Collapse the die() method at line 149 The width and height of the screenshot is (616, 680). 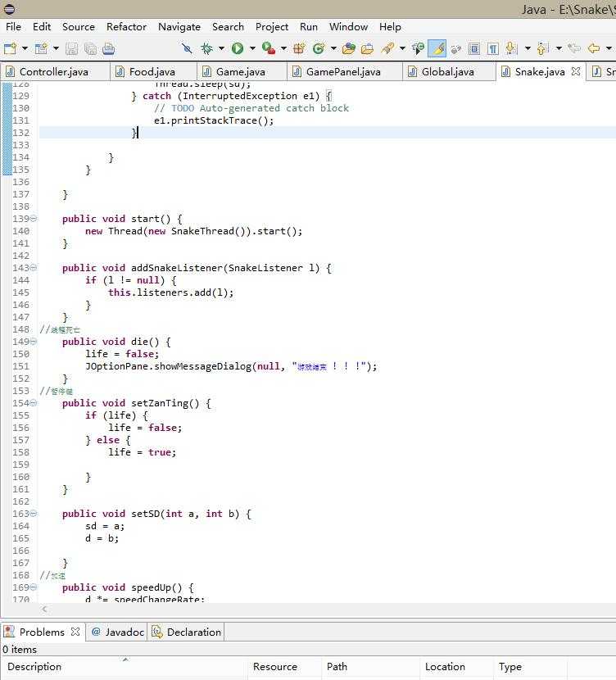tap(34, 342)
